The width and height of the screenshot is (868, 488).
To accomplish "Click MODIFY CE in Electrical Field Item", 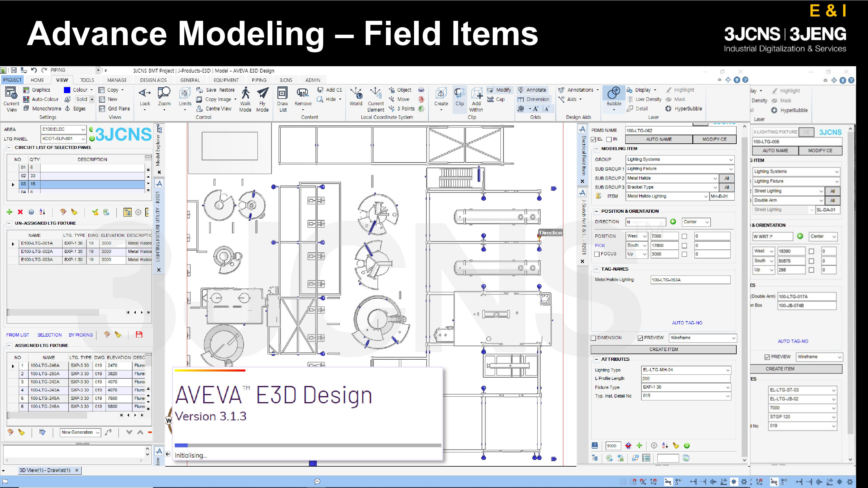I will [x=714, y=139].
